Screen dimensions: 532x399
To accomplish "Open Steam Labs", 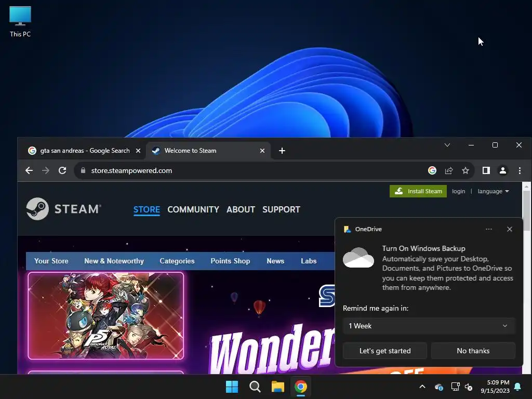I will coord(309,261).
